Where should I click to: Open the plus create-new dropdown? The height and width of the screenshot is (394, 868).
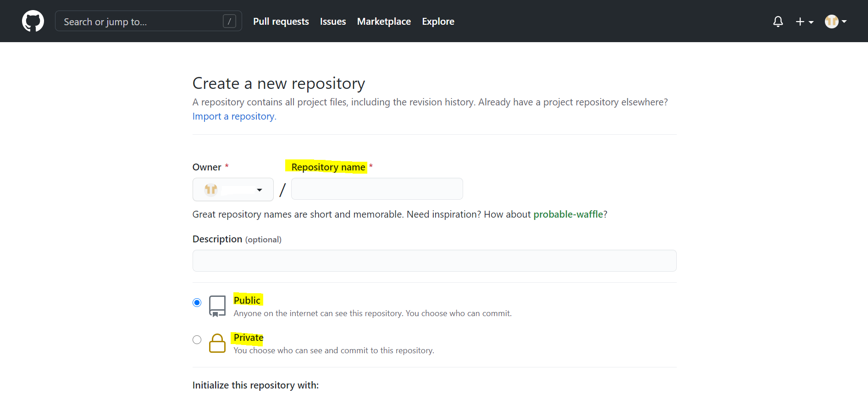click(805, 22)
